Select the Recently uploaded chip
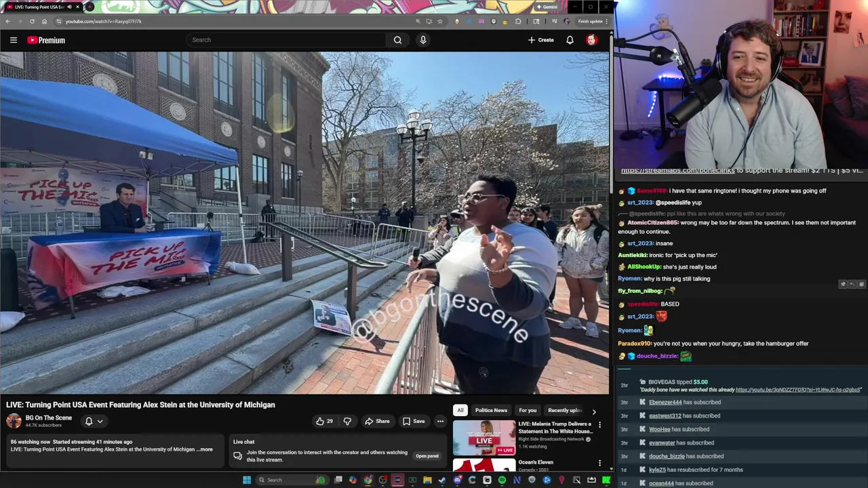Image resolution: width=868 pixels, height=488 pixels. [565, 410]
